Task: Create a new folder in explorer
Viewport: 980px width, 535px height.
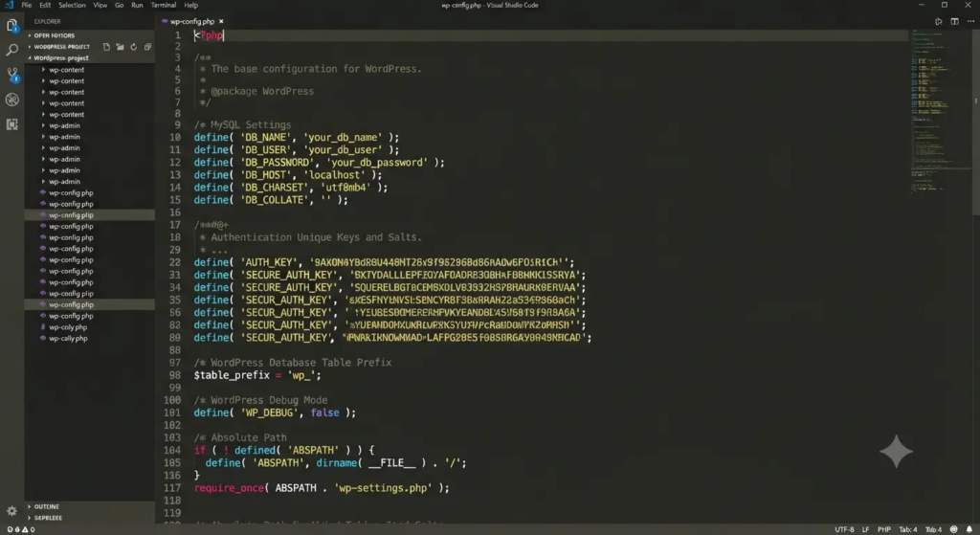Action: (120, 47)
